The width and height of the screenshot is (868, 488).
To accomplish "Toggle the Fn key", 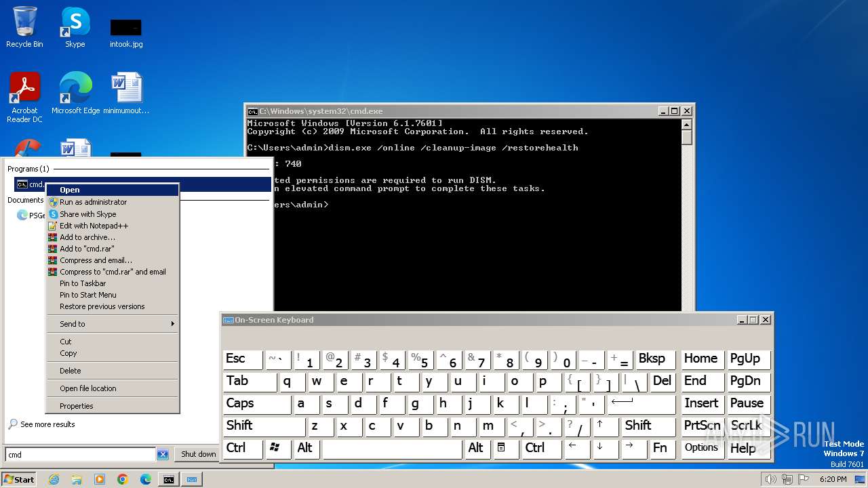I will click(x=663, y=449).
